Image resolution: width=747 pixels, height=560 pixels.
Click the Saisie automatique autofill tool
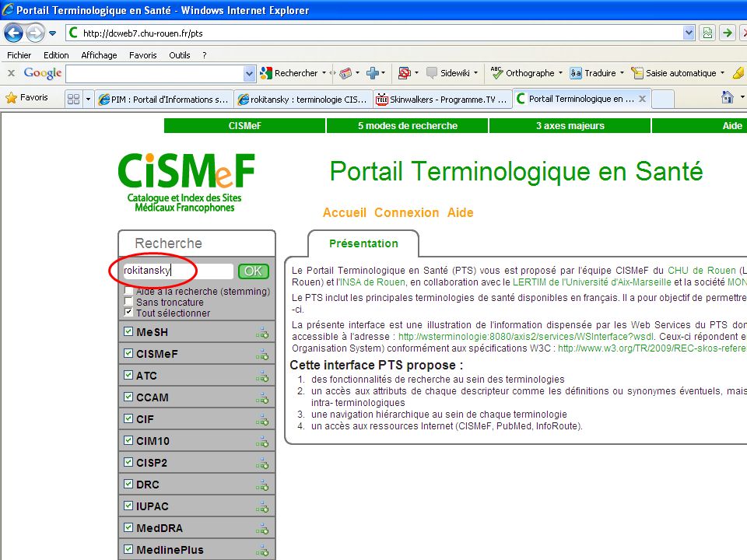click(674, 73)
